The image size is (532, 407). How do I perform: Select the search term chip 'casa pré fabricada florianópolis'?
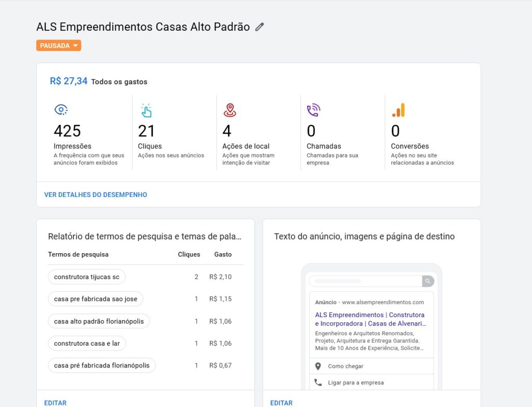coord(102,365)
